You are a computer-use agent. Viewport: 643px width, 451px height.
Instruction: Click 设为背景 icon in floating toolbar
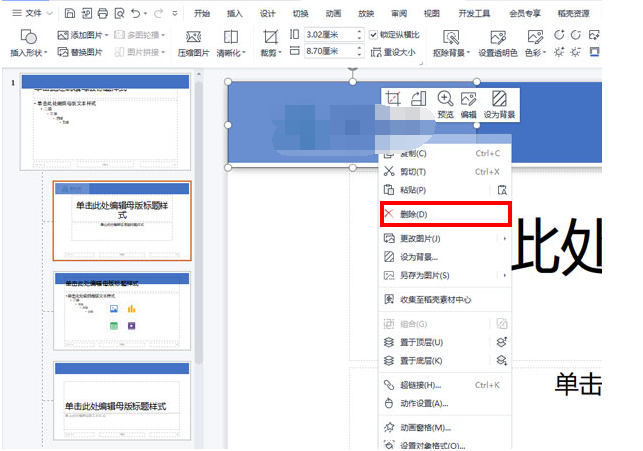(x=499, y=105)
